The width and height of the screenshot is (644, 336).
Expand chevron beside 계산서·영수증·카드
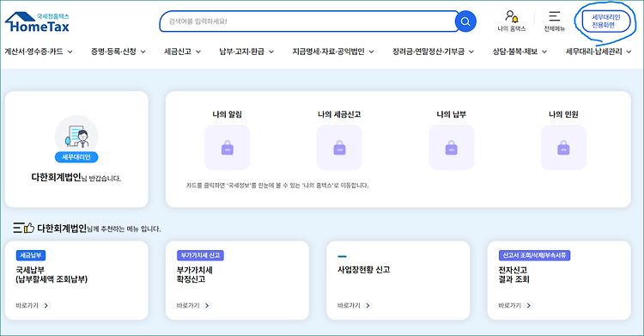(70, 52)
